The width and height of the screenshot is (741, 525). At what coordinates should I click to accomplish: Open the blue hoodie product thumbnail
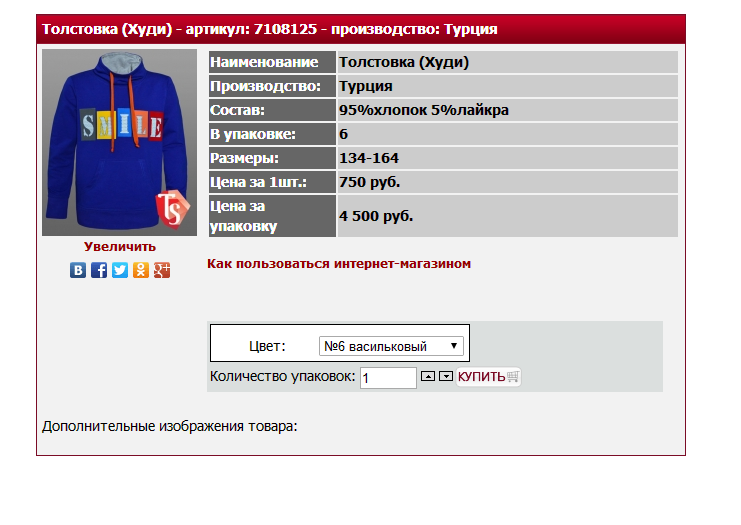[120, 142]
